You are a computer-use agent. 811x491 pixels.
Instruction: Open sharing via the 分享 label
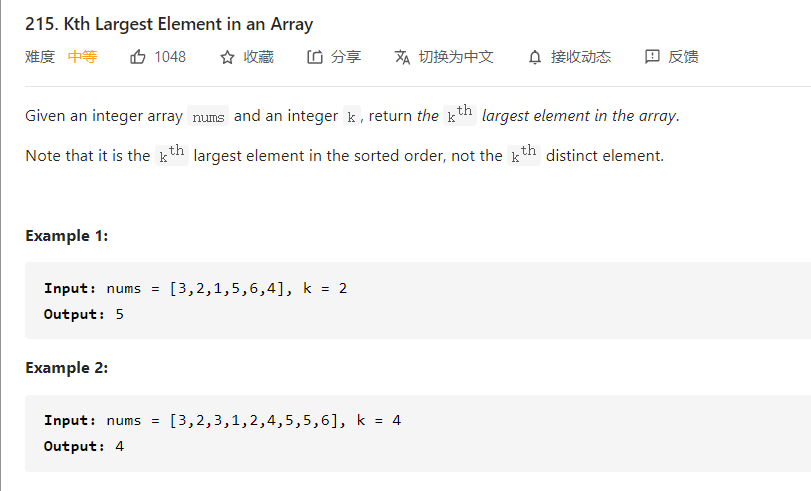(346, 57)
